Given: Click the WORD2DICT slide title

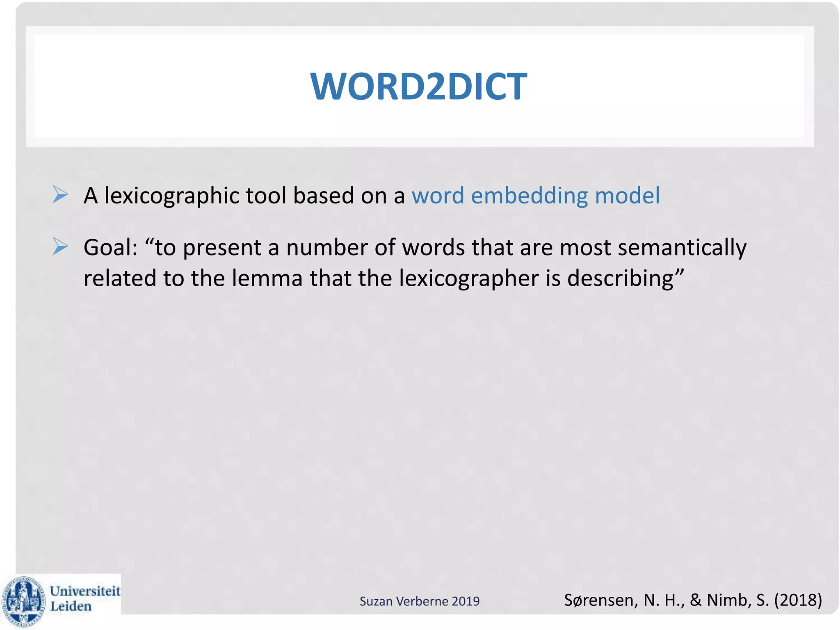Looking at the screenshot, I should tap(419, 87).
